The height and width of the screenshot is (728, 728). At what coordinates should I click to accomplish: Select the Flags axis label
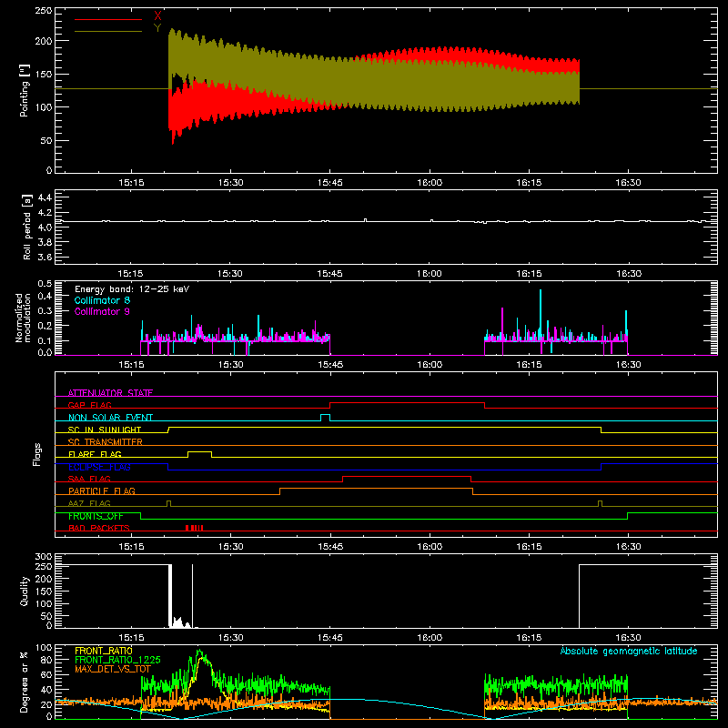click(x=37, y=454)
